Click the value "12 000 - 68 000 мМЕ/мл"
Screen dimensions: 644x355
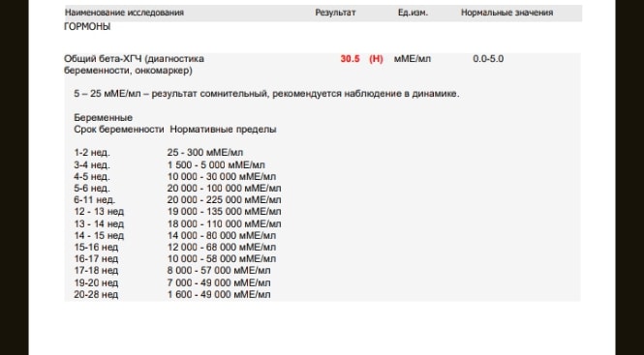pos(222,247)
